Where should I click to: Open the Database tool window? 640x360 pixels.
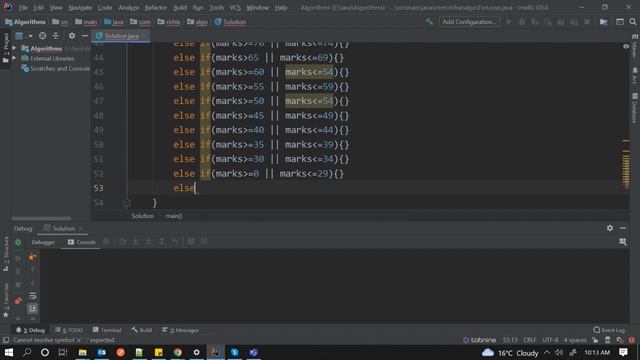pos(635,108)
